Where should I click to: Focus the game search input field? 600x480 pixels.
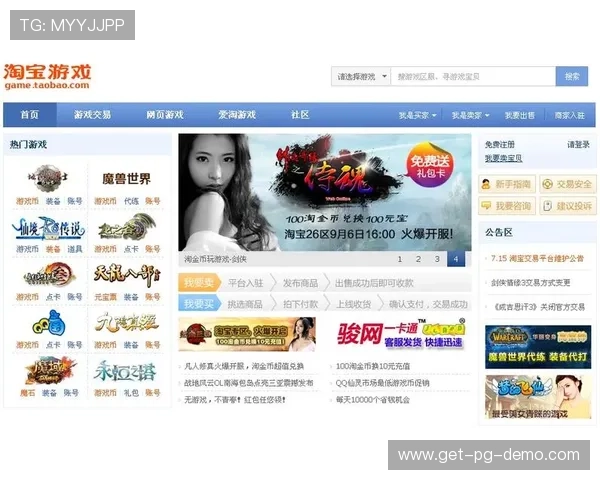[473, 77]
